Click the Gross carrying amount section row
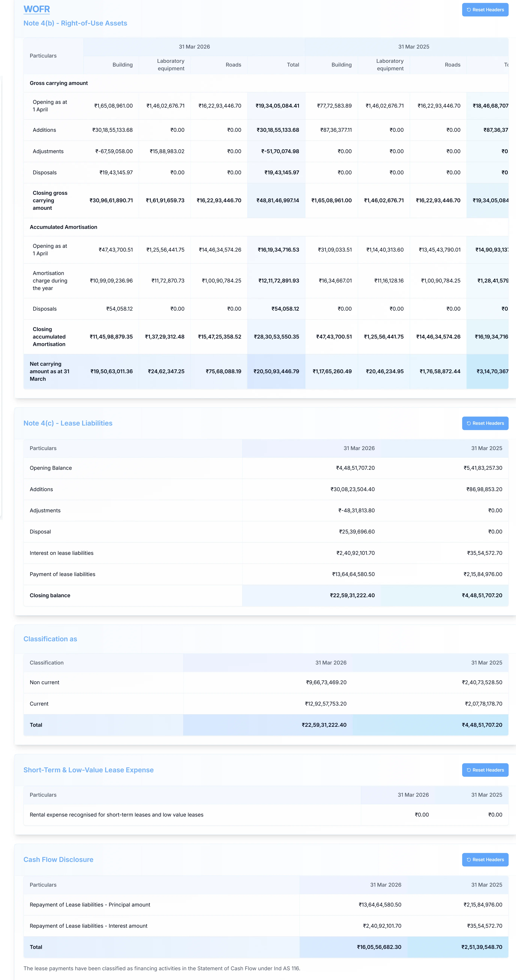516x980 pixels. [266, 83]
